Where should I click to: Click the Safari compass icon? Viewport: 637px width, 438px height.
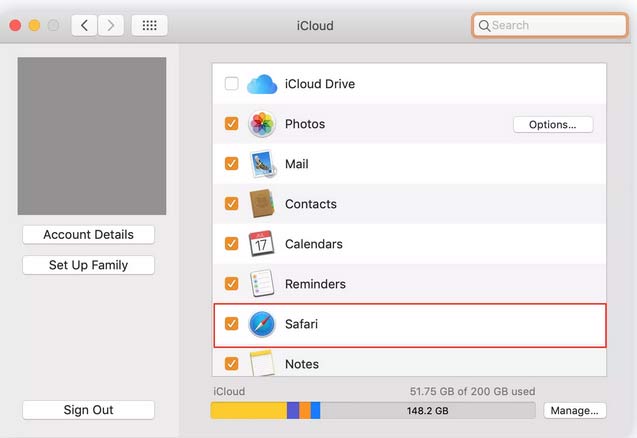point(262,324)
